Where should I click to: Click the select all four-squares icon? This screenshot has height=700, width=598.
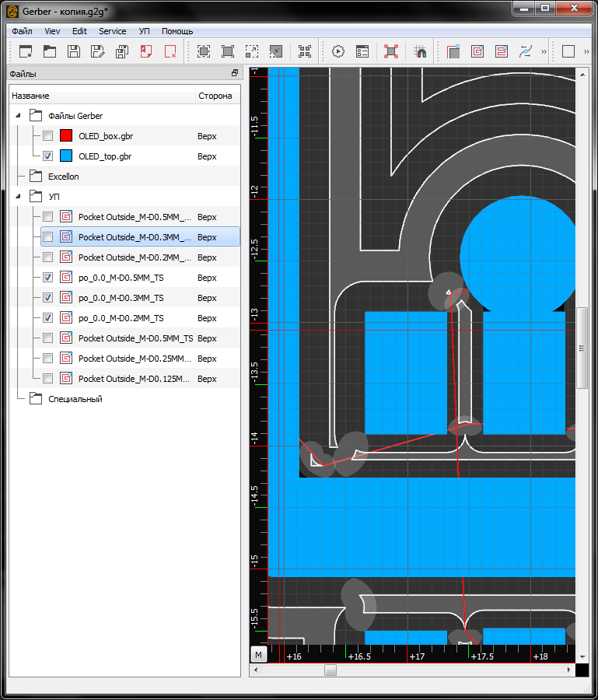point(305,51)
